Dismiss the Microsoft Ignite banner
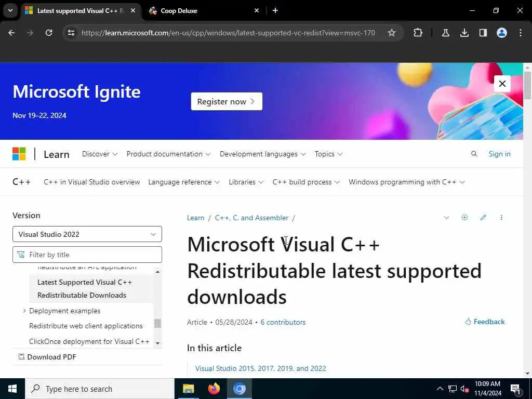This screenshot has width=532, height=399. [502, 84]
